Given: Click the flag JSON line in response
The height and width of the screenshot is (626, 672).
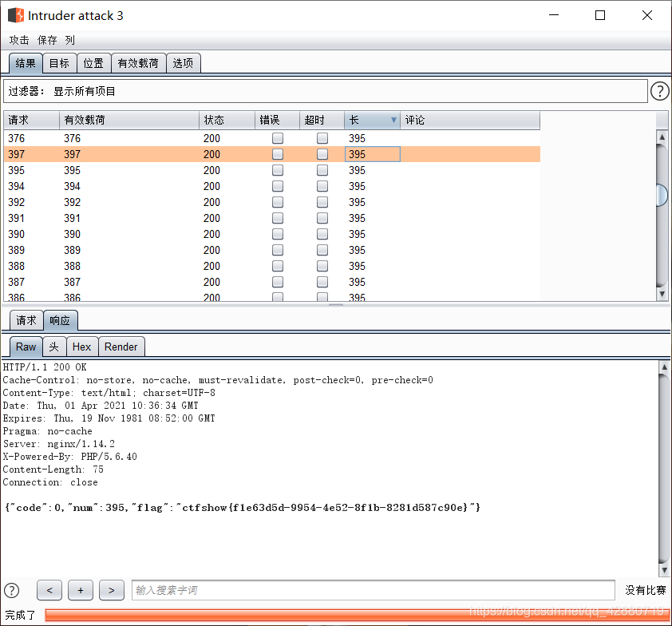Looking at the screenshot, I should point(243,508).
